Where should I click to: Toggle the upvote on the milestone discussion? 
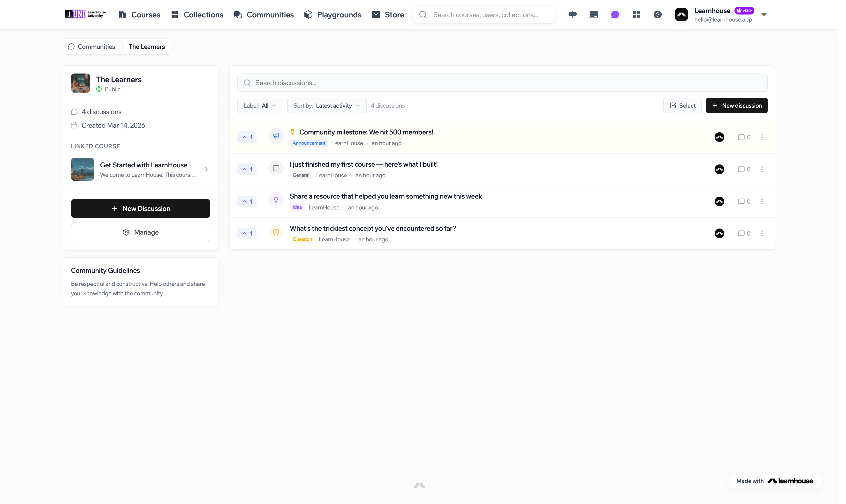pyautogui.click(x=247, y=137)
